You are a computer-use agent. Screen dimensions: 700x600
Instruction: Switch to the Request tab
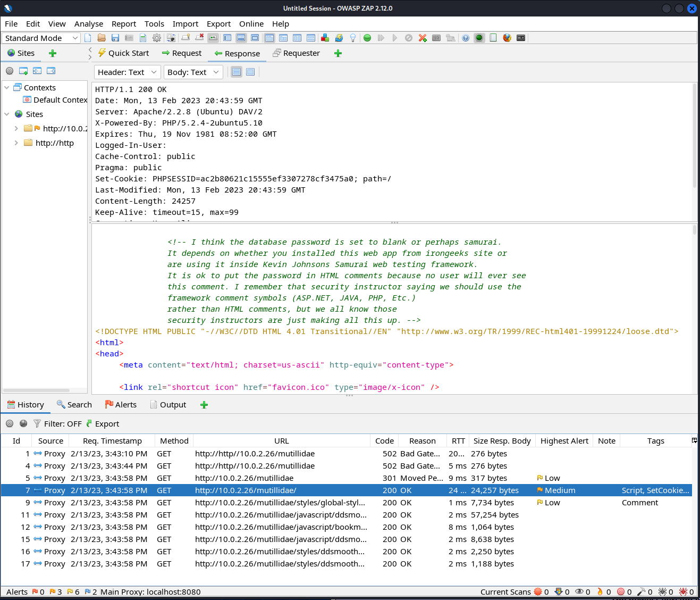coord(181,53)
